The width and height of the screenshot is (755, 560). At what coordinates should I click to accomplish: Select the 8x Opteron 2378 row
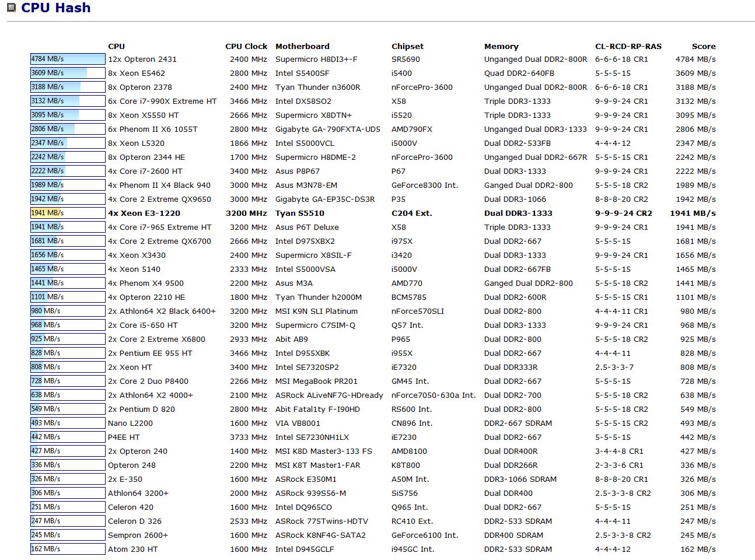[373, 87]
